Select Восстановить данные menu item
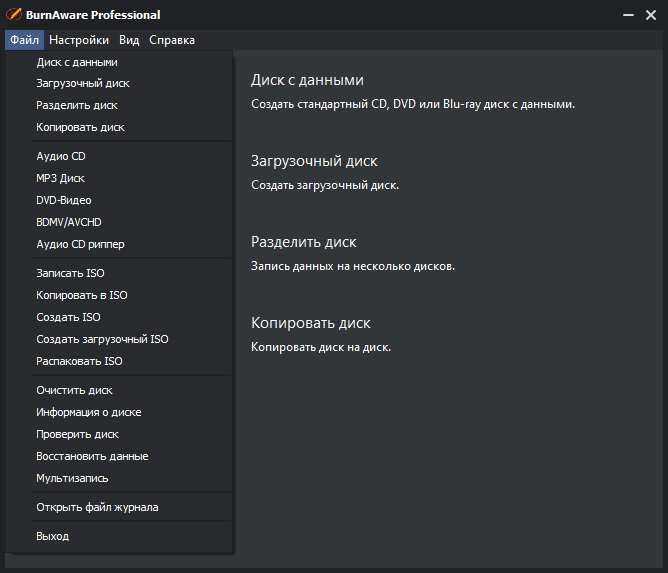 pyautogui.click(x=92, y=456)
